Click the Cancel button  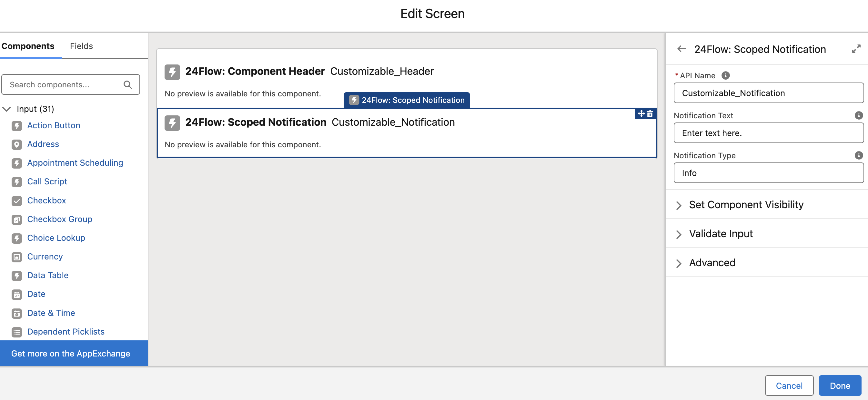click(x=789, y=385)
